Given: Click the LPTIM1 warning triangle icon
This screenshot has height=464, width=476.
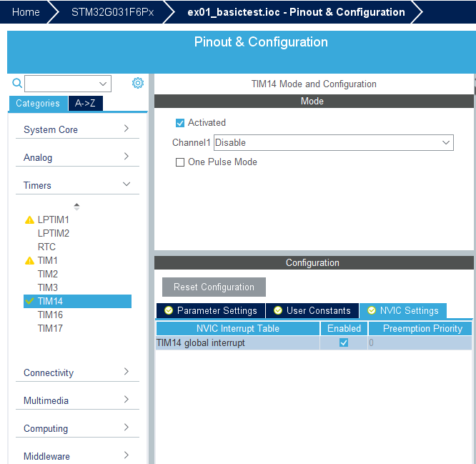Looking at the screenshot, I should pyautogui.click(x=29, y=220).
